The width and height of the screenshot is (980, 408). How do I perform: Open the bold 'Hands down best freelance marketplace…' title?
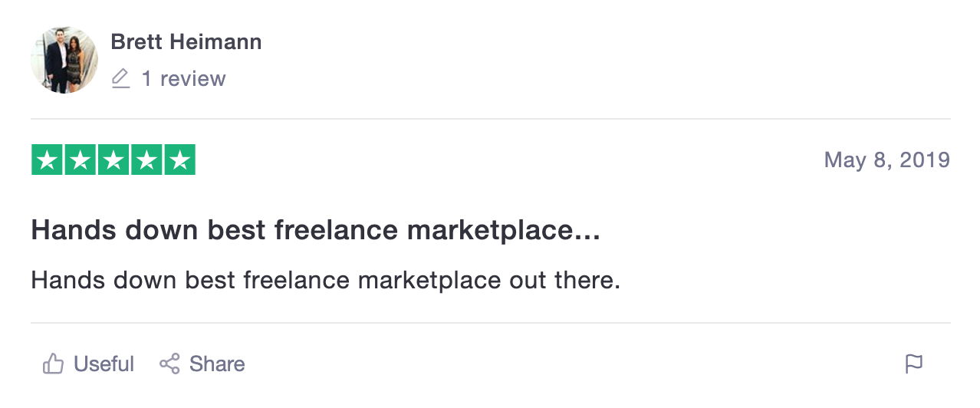click(316, 230)
